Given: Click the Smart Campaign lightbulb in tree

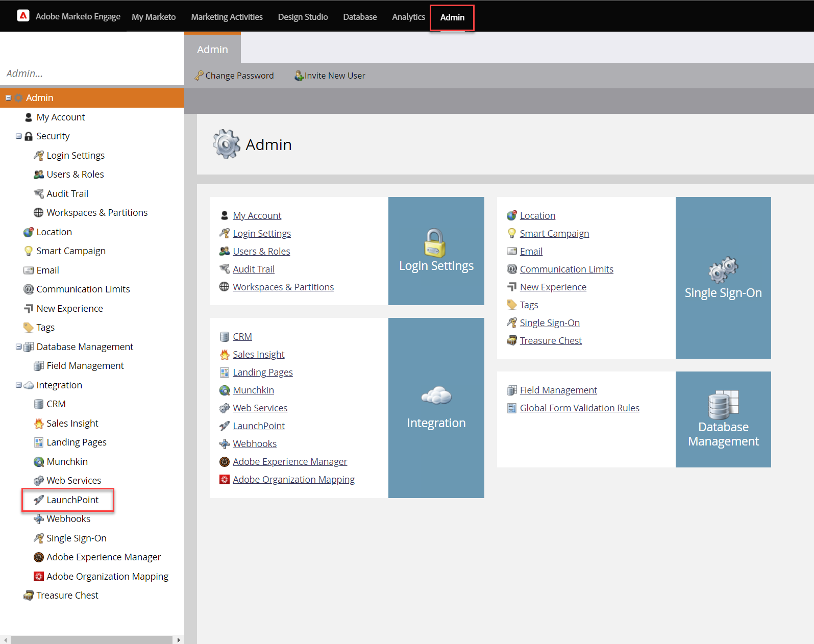Looking at the screenshot, I should tap(29, 251).
